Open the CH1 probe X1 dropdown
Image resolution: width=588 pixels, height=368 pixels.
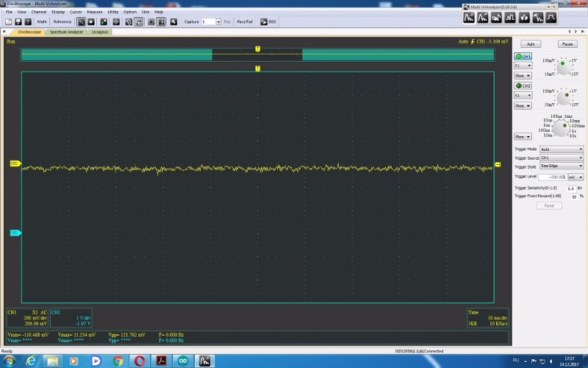click(523, 66)
